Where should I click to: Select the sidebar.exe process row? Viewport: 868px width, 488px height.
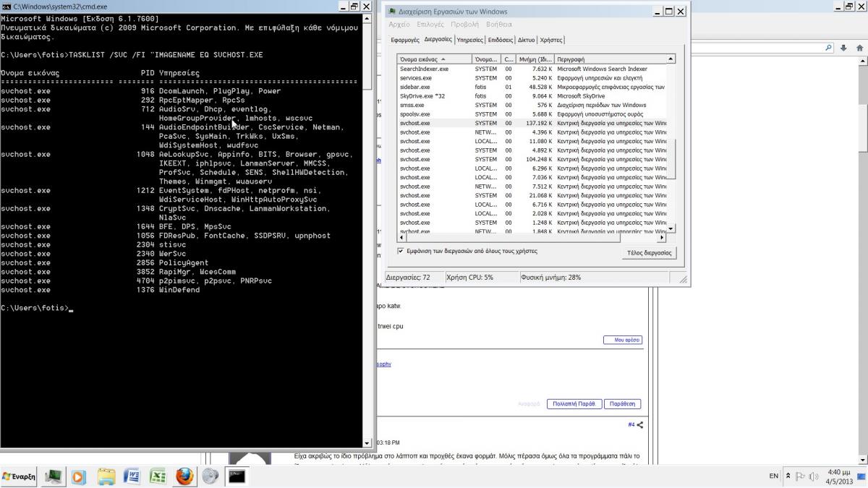pos(532,87)
